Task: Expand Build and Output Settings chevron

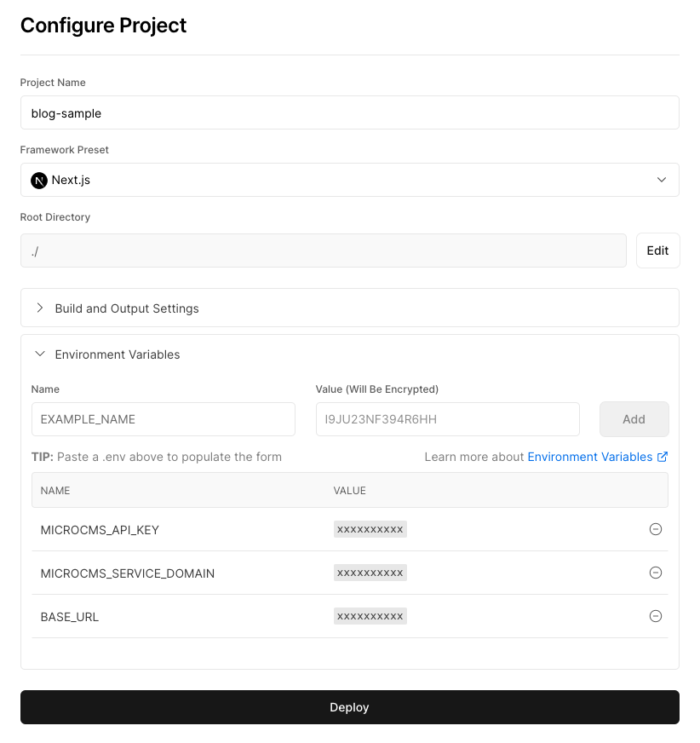Action: (x=40, y=308)
